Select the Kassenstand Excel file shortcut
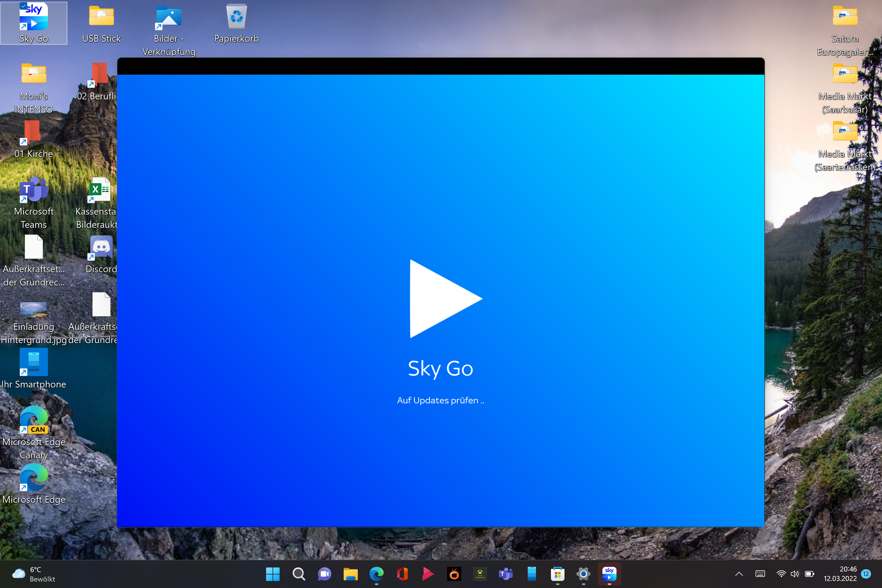The image size is (882, 588). click(x=97, y=203)
